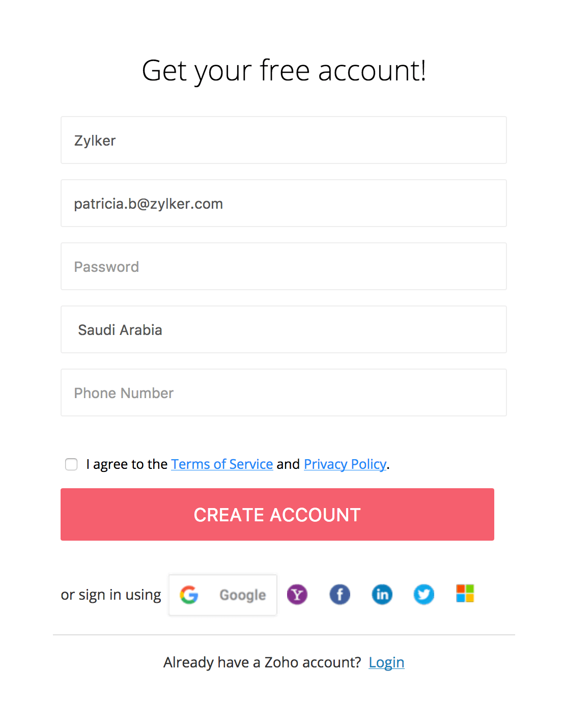Open the Saudi Arabia country dropdown
The width and height of the screenshot is (564, 728).
click(284, 329)
